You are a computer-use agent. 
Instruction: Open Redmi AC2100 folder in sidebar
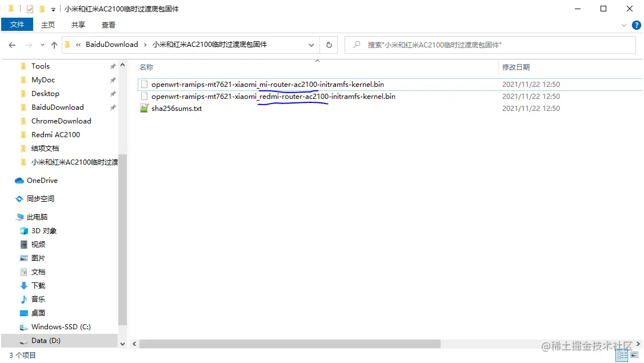(x=55, y=134)
